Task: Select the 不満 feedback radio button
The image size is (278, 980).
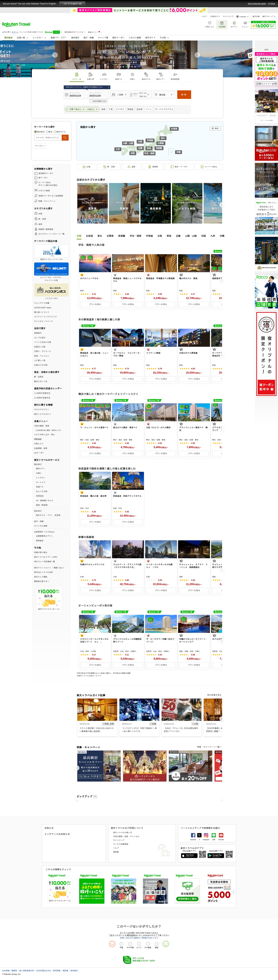Action: pos(121,944)
